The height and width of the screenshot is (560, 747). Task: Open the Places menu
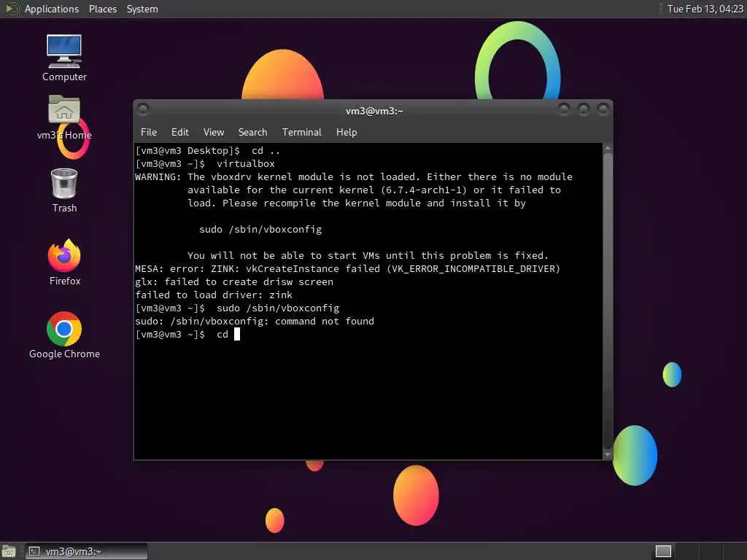point(102,9)
